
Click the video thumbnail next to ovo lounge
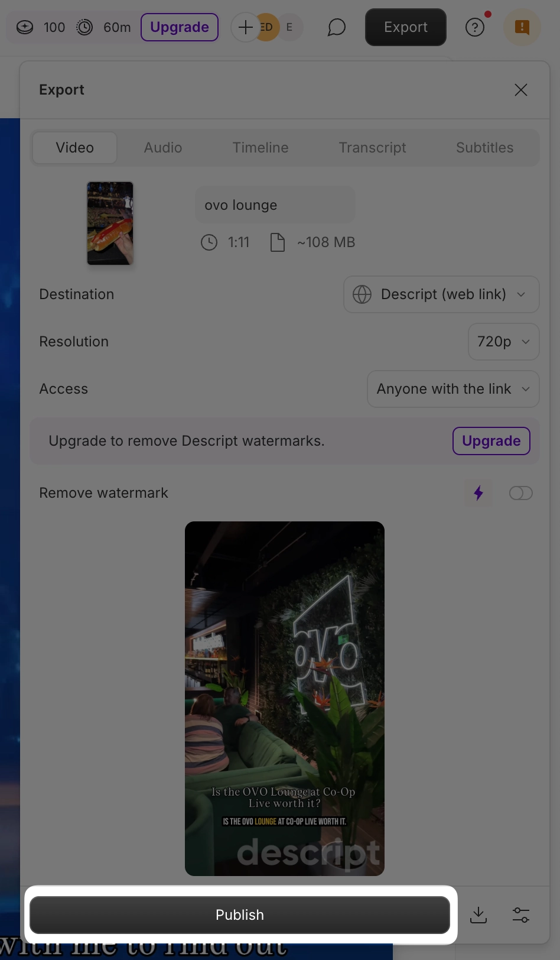click(110, 223)
